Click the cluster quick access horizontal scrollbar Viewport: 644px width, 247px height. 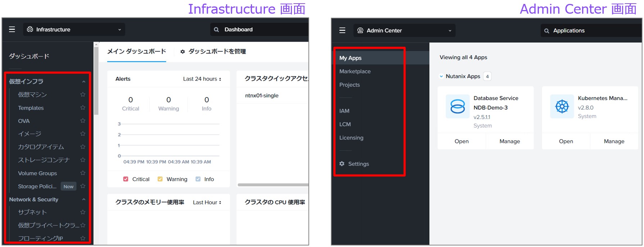click(x=273, y=185)
